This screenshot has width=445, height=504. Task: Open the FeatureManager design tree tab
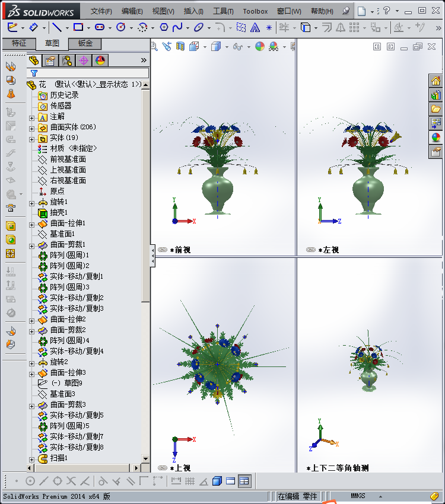pyautogui.click(x=34, y=60)
